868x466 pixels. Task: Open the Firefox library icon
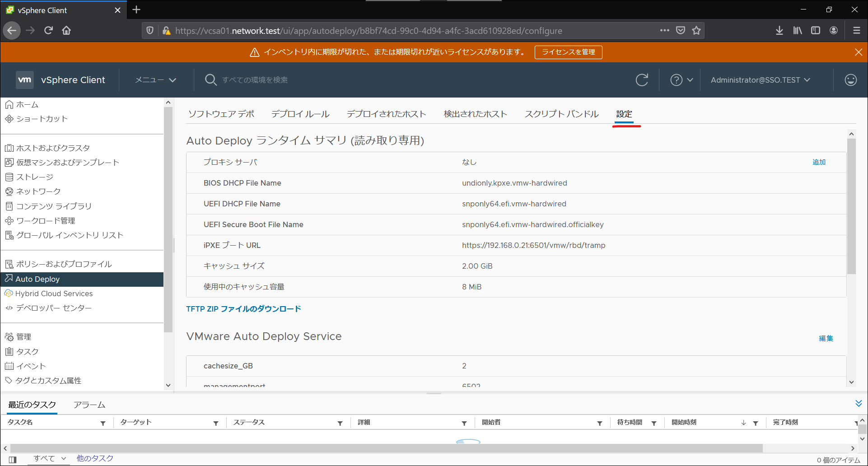(798, 30)
